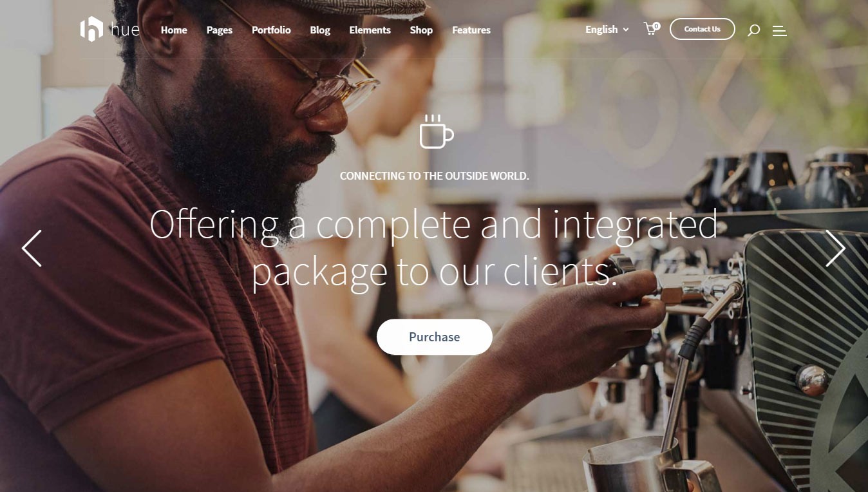The image size is (868, 492).
Task: Click the hue logo icon
Action: [91, 30]
